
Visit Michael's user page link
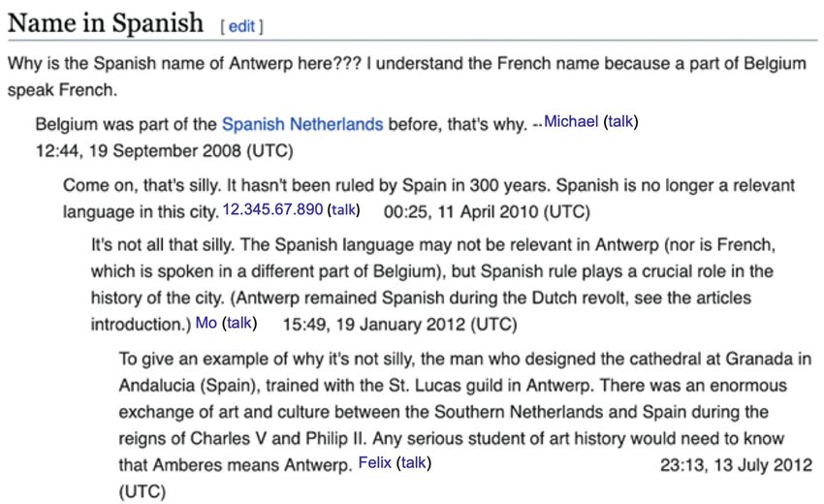point(571,121)
